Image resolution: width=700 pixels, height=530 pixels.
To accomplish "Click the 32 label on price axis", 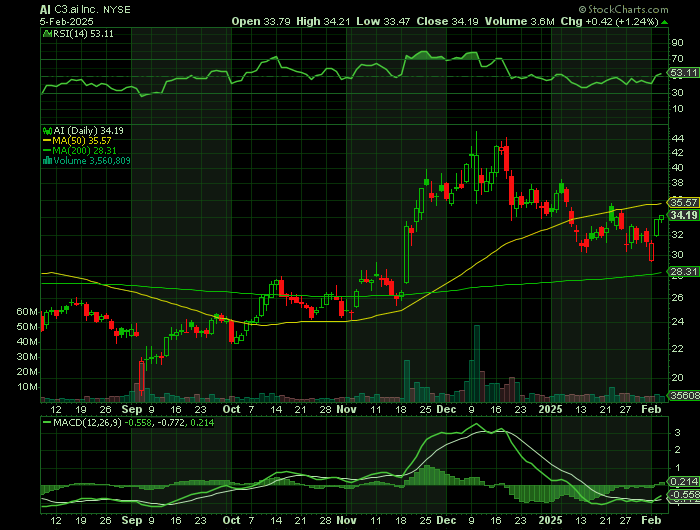I will pos(677,235).
